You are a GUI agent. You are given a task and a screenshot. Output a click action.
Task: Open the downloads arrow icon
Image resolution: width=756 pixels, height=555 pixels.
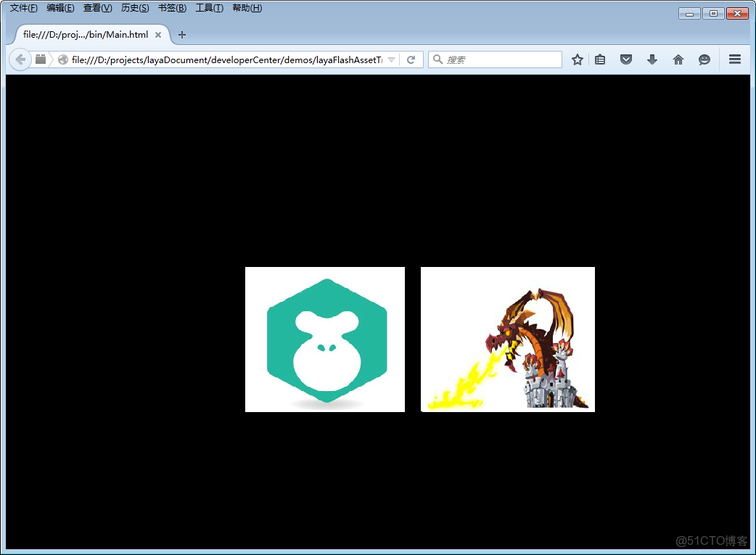(x=652, y=59)
